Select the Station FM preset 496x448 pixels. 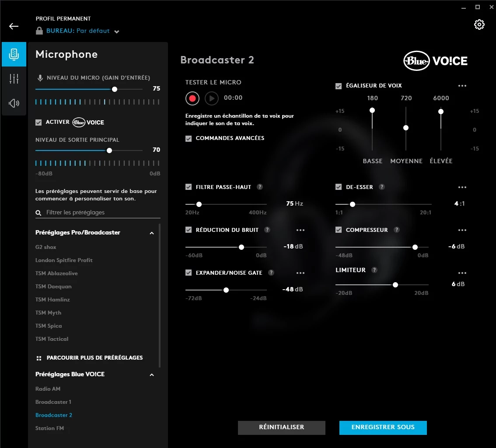pos(50,428)
